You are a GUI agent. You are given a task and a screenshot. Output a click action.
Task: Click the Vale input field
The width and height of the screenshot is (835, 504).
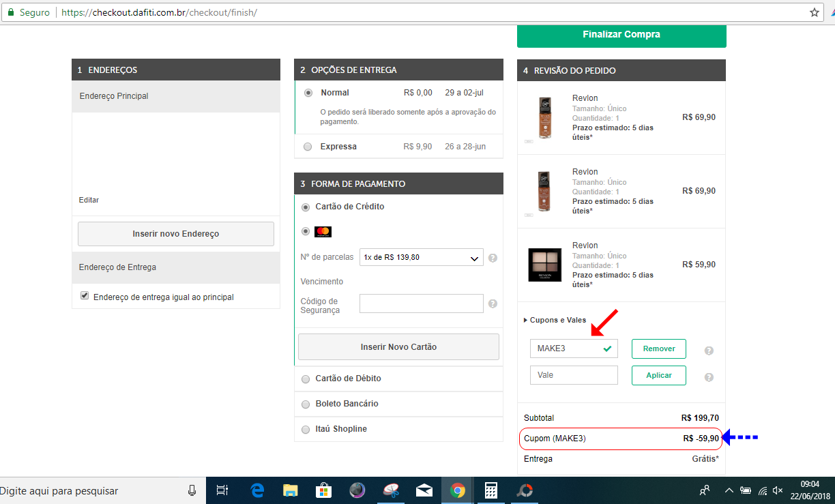point(574,375)
